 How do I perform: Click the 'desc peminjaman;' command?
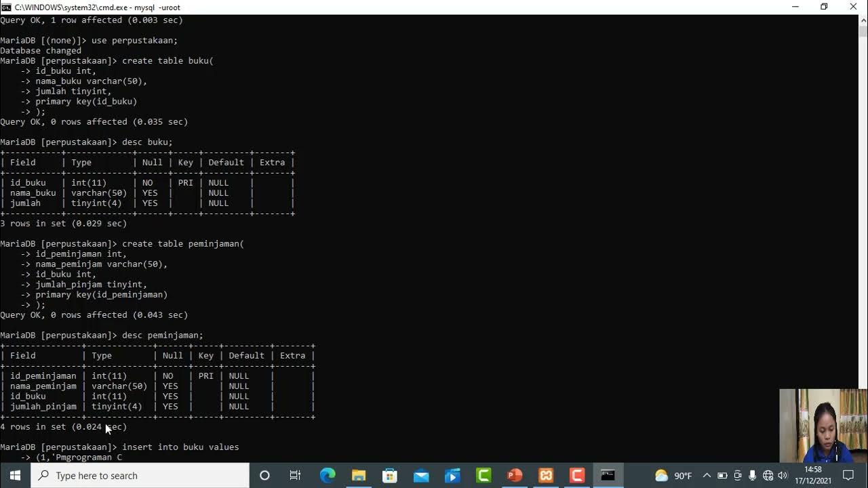click(163, 335)
